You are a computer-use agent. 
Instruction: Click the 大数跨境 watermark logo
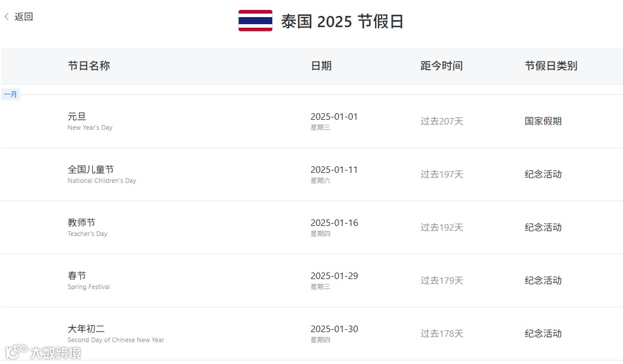coord(44,352)
